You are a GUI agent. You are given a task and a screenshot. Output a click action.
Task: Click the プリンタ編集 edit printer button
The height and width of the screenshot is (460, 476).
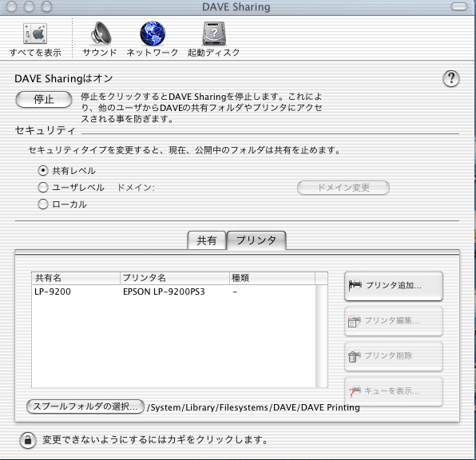coord(394,321)
